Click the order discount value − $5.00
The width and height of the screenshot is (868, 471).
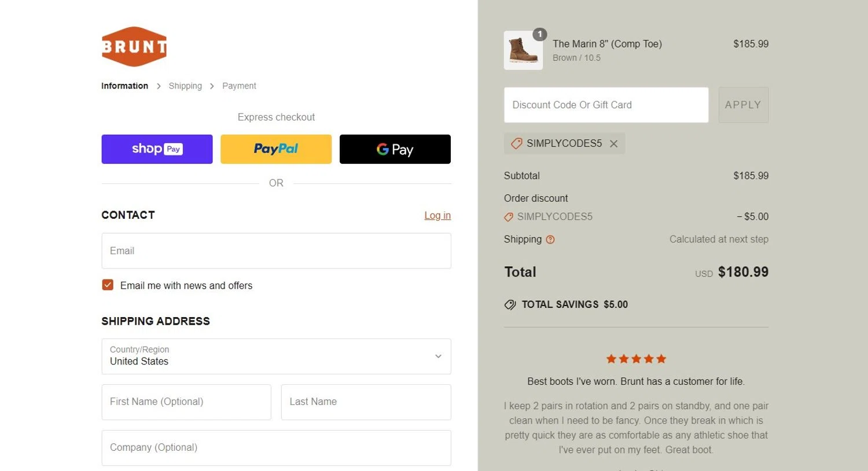click(752, 216)
